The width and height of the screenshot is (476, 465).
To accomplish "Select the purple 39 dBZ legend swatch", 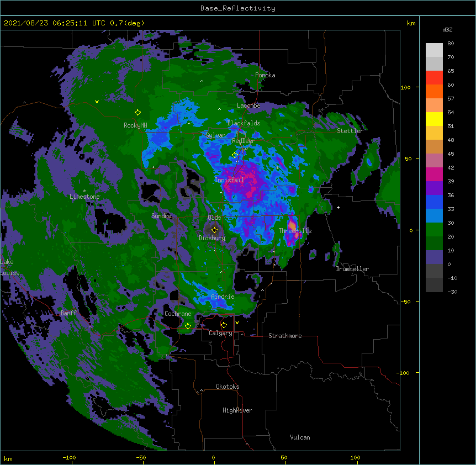I will pos(434,188).
